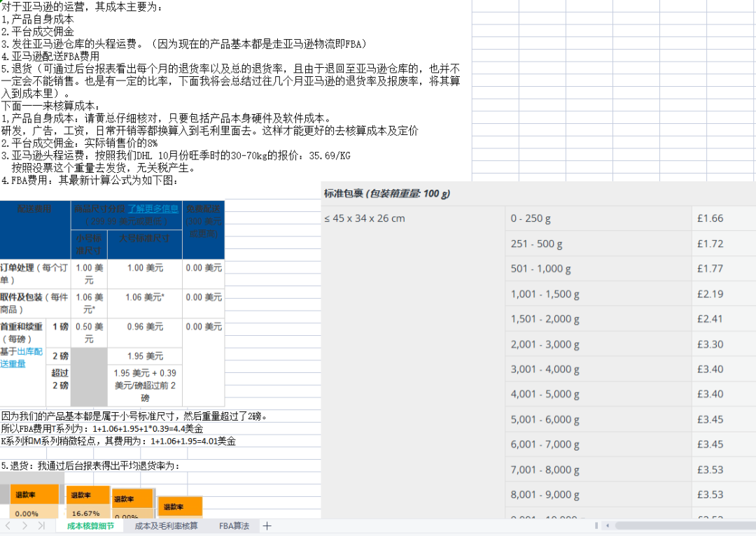Open the FBA算法 sheet tab
Image resolution: width=756 pixels, height=536 pixels.
pyautogui.click(x=234, y=526)
